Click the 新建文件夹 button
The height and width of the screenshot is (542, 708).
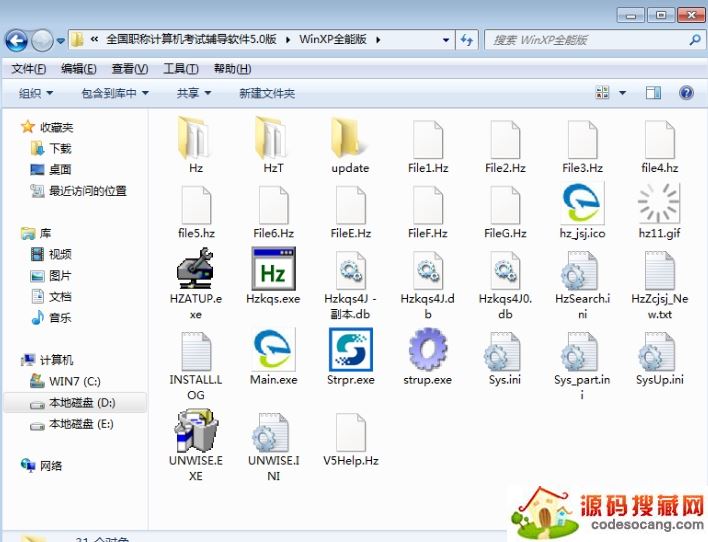pos(267,93)
